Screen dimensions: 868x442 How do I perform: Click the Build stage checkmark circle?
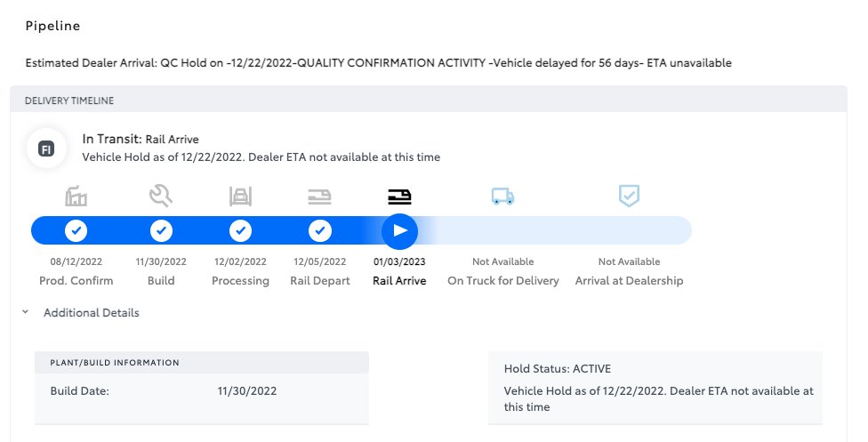pos(161,230)
